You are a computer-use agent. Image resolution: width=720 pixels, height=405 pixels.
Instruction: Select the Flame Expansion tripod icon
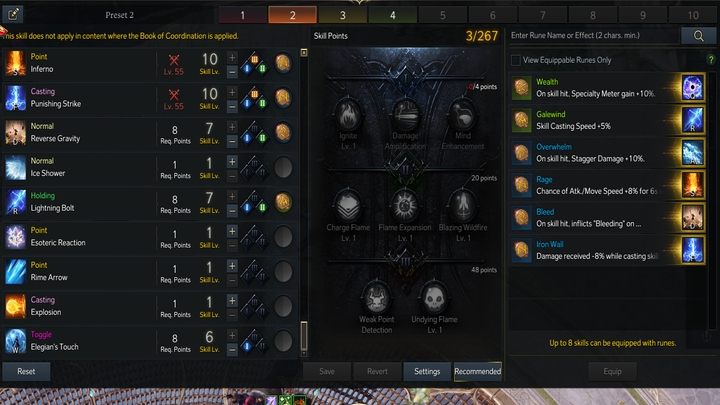pos(405,207)
